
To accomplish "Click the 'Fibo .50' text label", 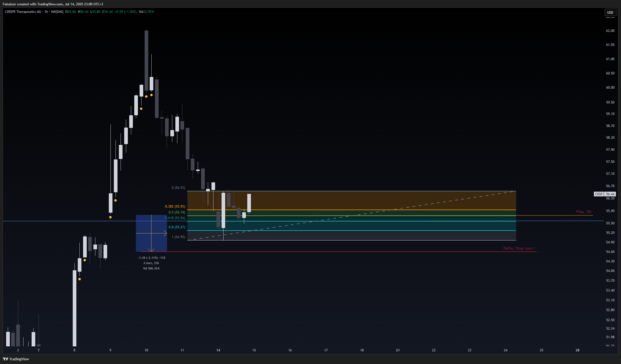I will [x=584, y=212].
